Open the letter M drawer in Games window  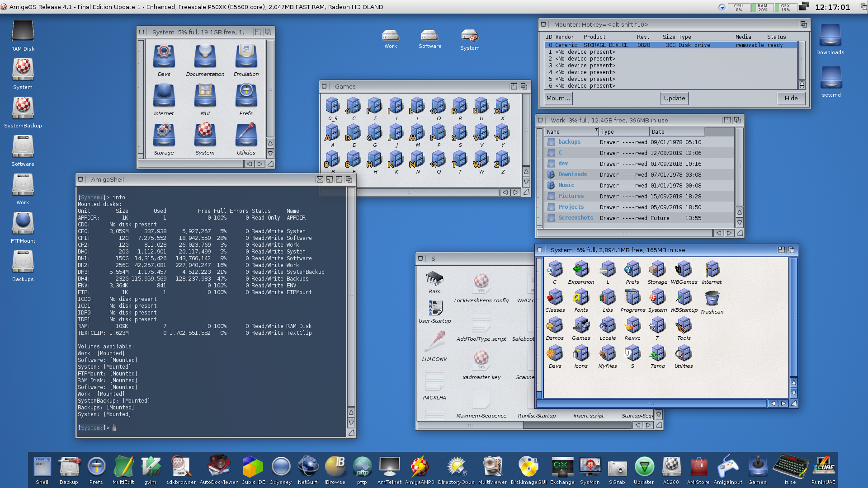click(417, 133)
